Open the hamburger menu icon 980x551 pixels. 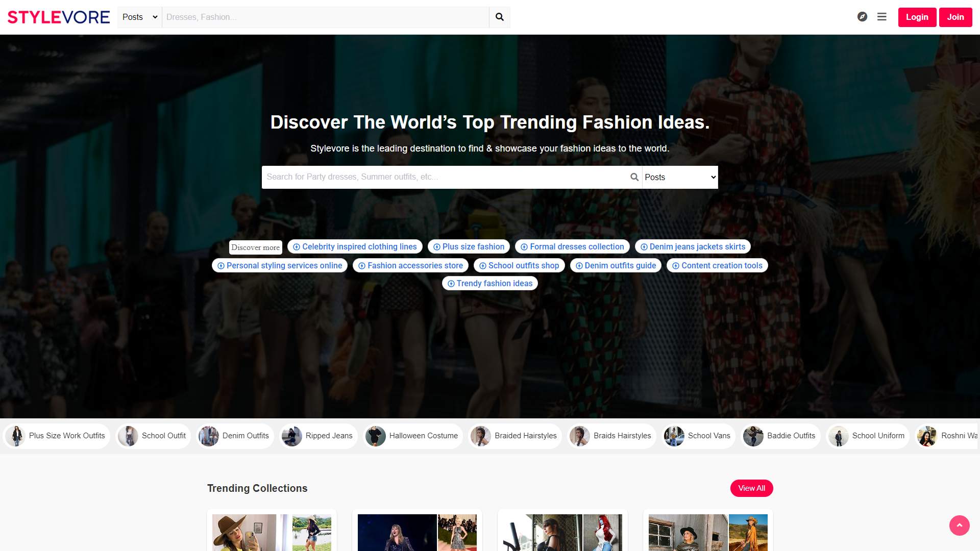click(881, 17)
